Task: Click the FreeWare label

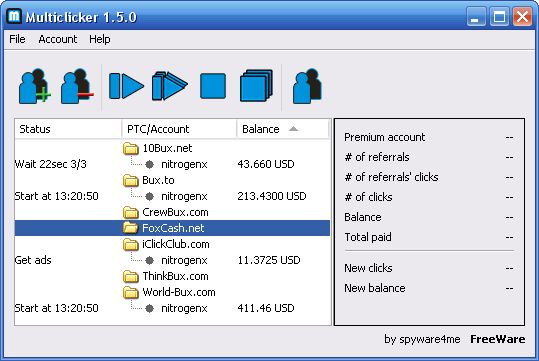Action: click(497, 339)
